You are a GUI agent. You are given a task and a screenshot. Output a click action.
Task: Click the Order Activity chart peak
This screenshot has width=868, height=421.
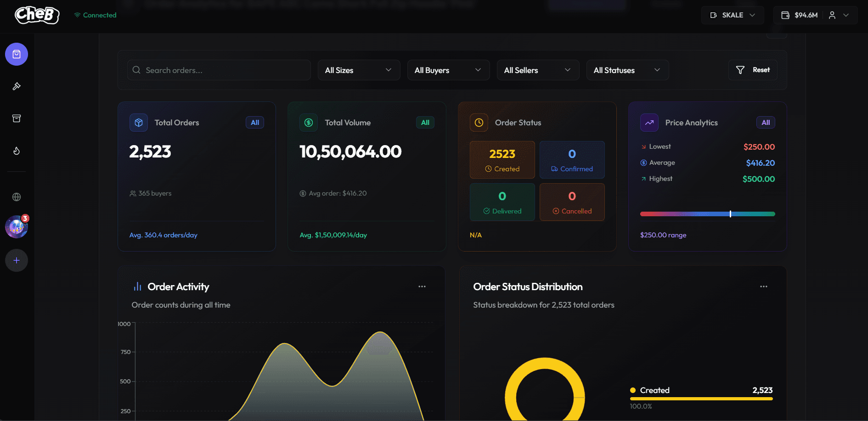coord(380,332)
